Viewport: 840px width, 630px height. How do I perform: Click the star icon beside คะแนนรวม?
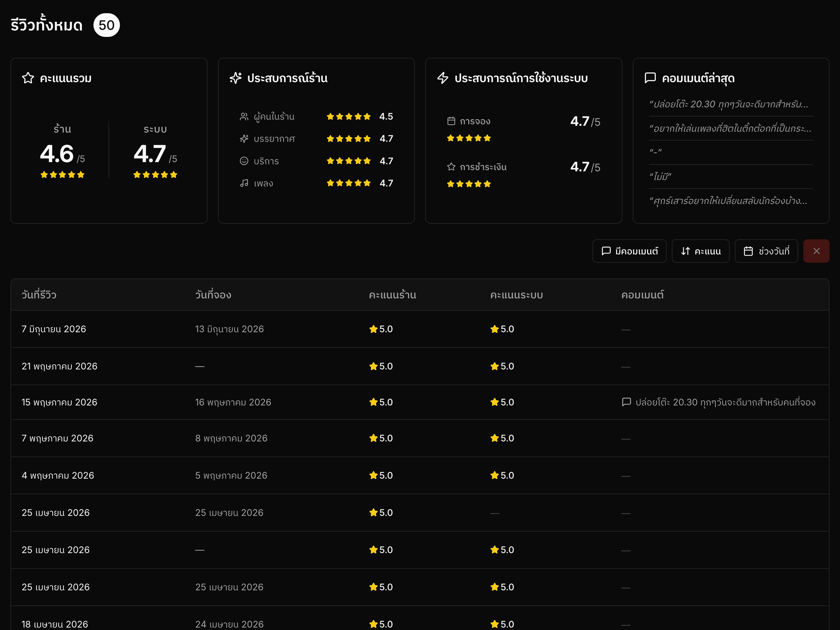(28, 78)
